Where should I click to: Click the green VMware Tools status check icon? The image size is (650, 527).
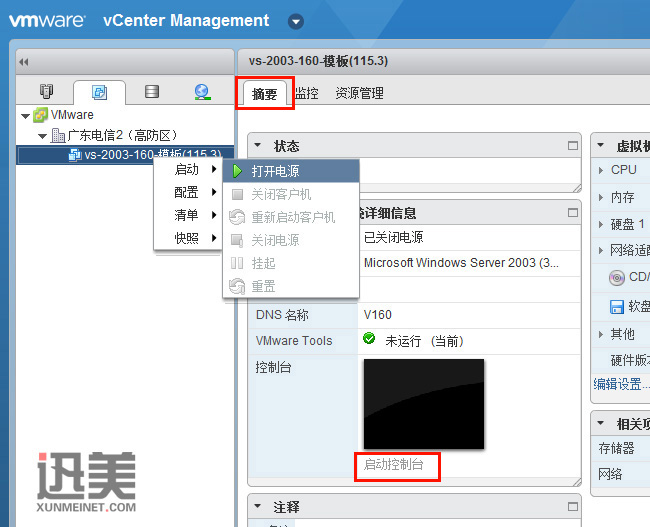(x=369, y=339)
